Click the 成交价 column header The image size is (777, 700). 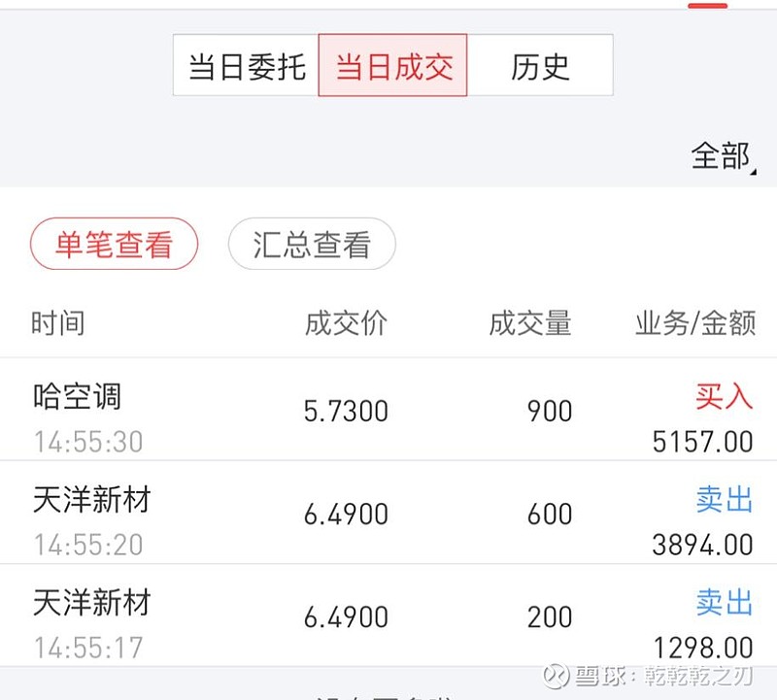tap(346, 323)
